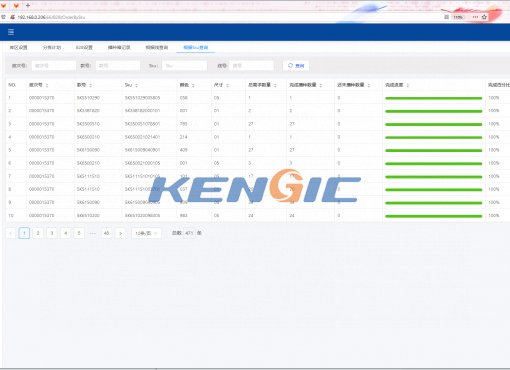
Task: Switch to the B2B设置 tab
Action: (x=84, y=47)
